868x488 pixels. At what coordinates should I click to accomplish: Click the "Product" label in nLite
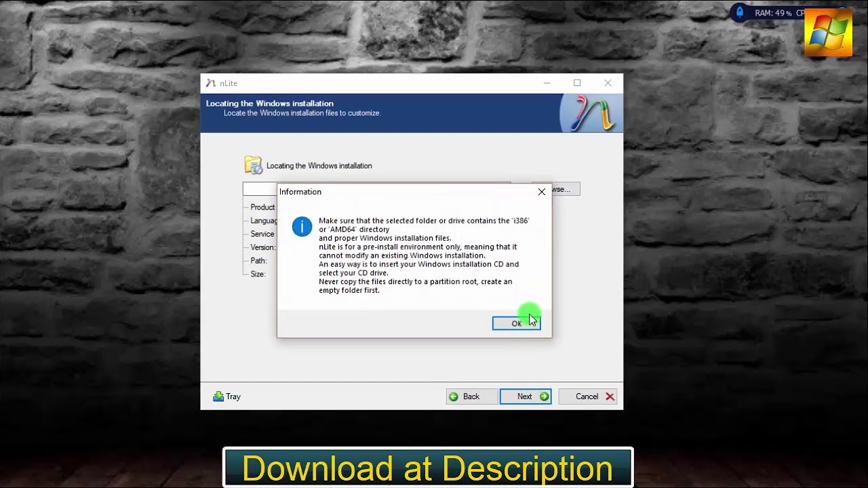point(262,207)
